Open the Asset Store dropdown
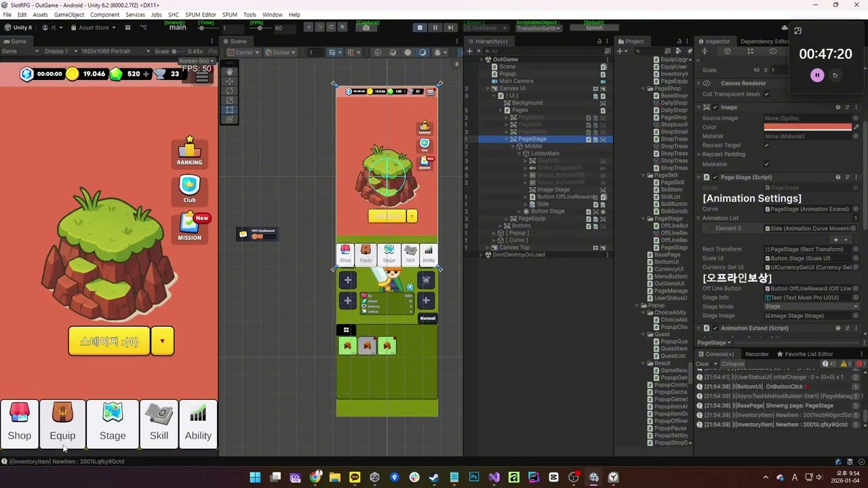The image size is (868, 488). (93, 28)
